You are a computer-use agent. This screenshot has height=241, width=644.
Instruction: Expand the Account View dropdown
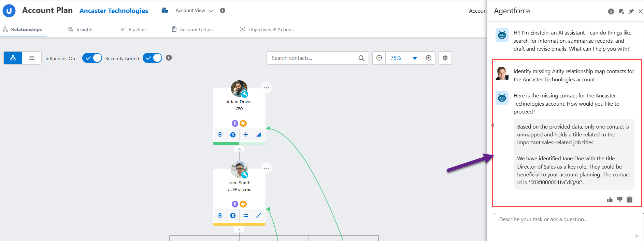point(194,11)
